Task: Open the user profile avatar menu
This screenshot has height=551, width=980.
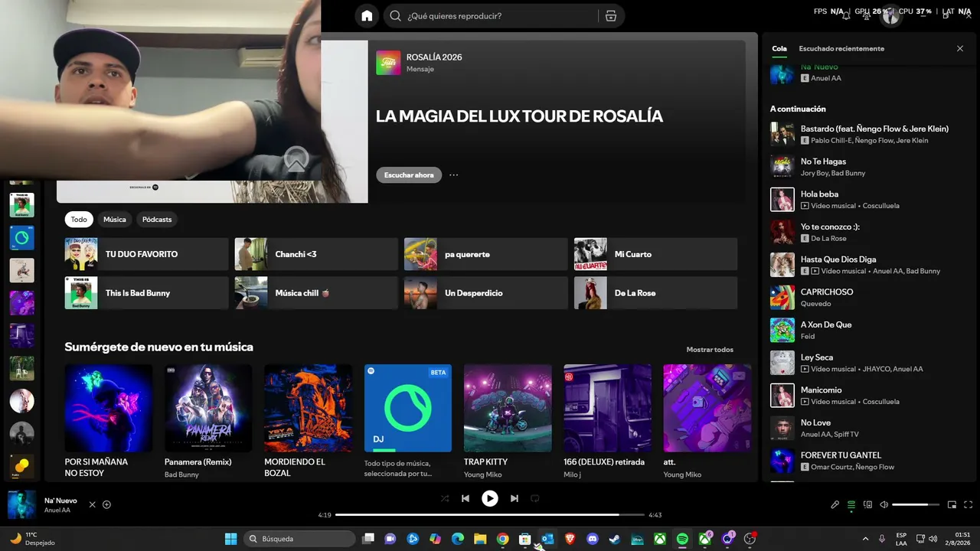Action: (x=890, y=16)
